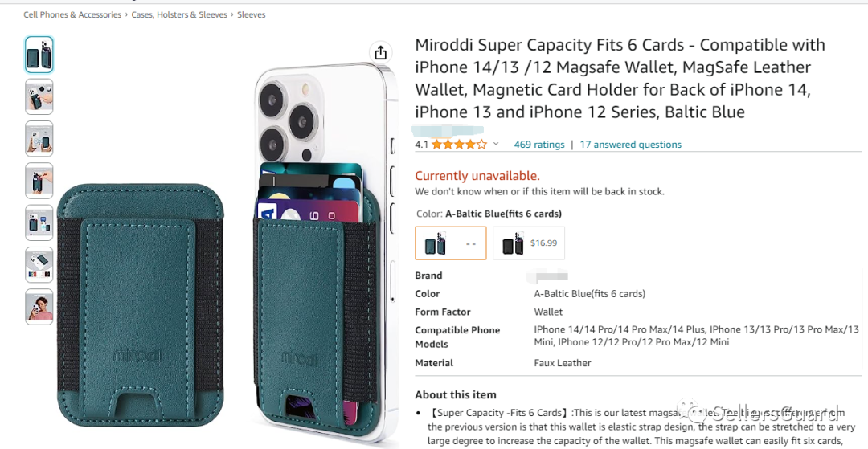868x449 pixels.
Task: Click the 4.1 rating number
Action: pos(422,145)
